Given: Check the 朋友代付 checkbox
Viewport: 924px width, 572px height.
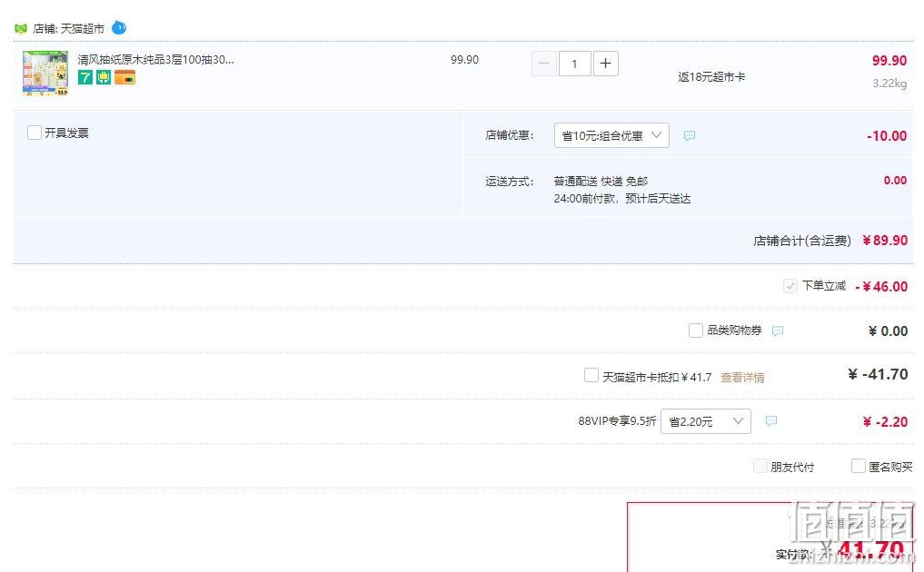Looking at the screenshot, I should click(760, 466).
